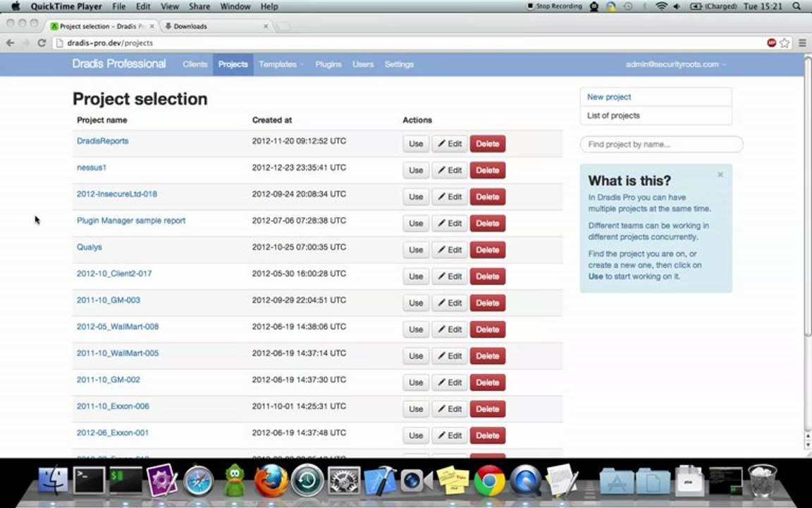Expand admin@securityroots.com user menu
This screenshot has width=812, height=508.
[x=676, y=64]
